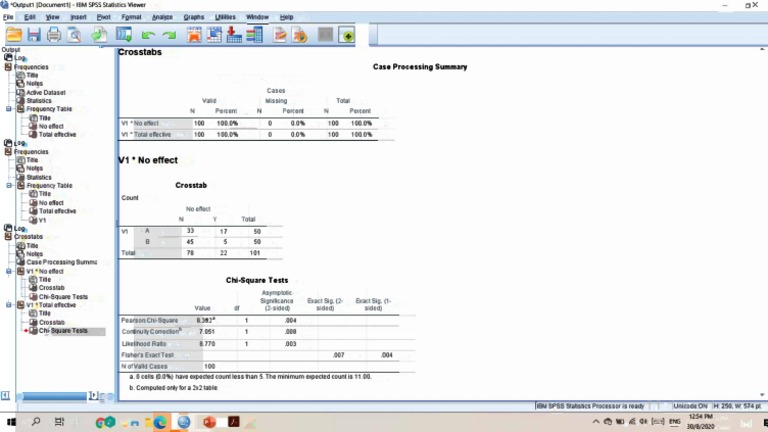The image size is (768, 432).
Task: Select Chi-Square Tests under V1*No effect
Action: (63, 296)
